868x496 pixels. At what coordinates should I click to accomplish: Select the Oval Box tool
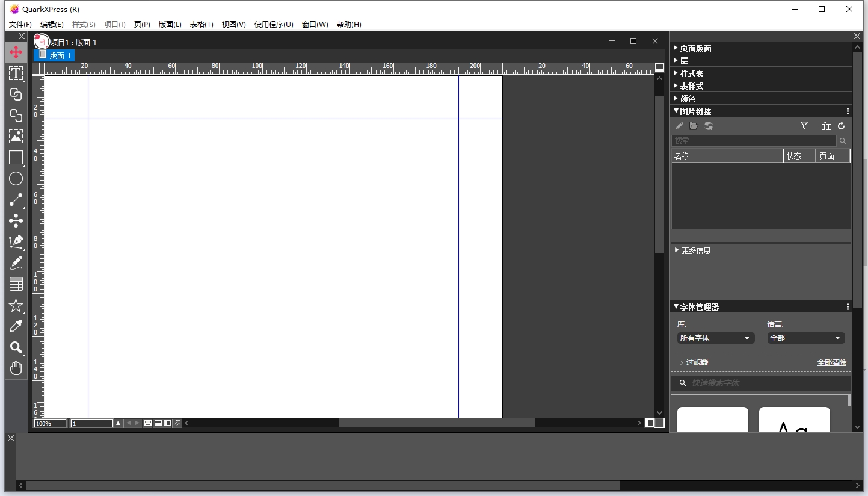16,179
